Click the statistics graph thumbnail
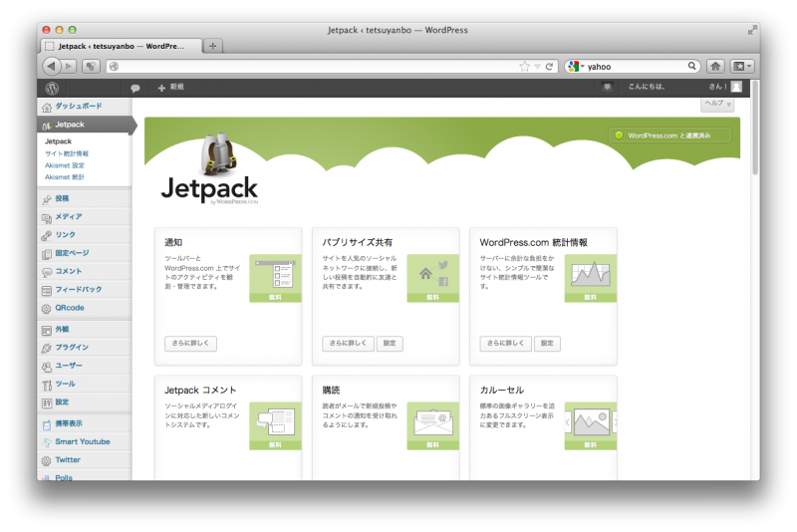This screenshot has height=532, width=797. coord(591,278)
